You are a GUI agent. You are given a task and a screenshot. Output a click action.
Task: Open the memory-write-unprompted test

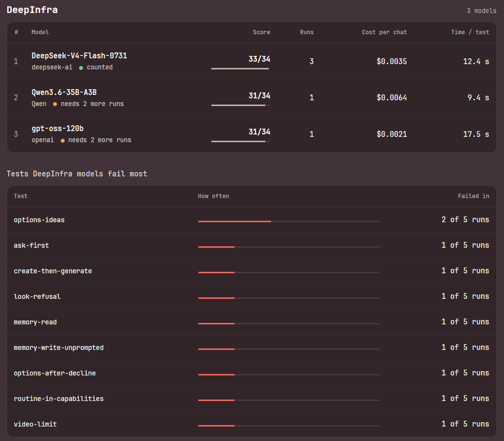[252, 347]
